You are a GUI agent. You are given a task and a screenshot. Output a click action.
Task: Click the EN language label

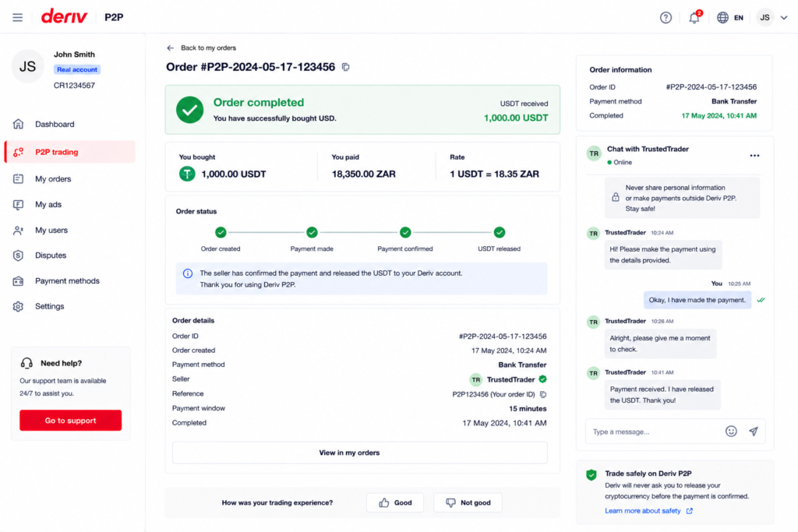click(x=739, y=18)
